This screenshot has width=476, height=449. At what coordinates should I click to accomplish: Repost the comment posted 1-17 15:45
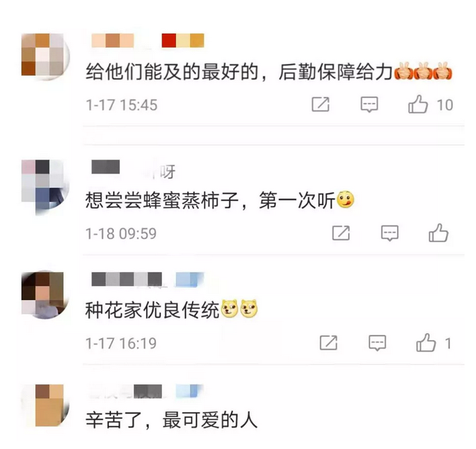tap(320, 104)
